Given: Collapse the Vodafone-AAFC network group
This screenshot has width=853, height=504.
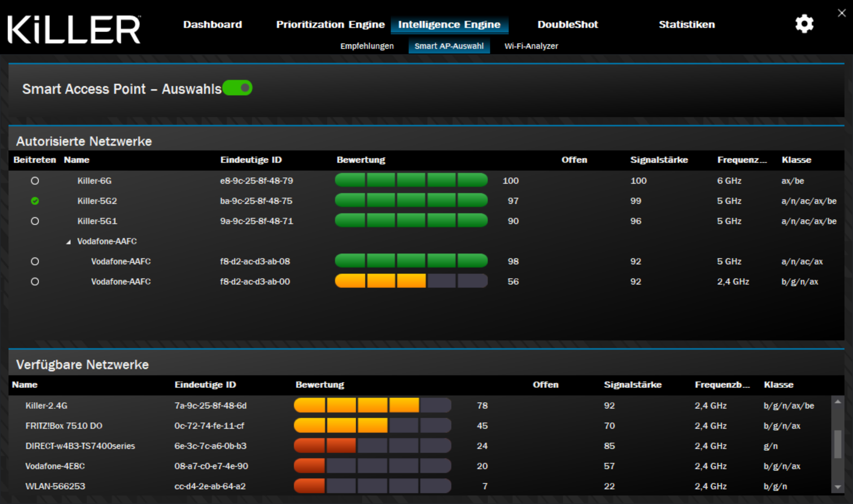Looking at the screenshot, I should pos(68,242).
